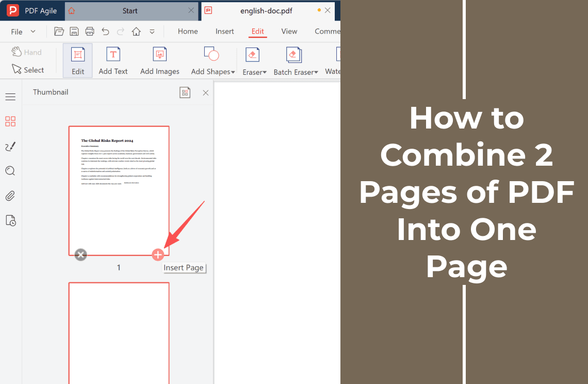Open a file with the folder icon

59,31
